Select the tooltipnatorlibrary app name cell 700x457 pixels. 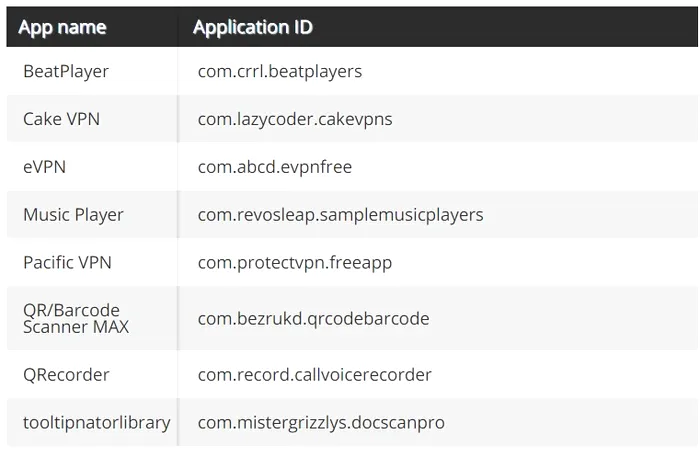tap(96, 423)
